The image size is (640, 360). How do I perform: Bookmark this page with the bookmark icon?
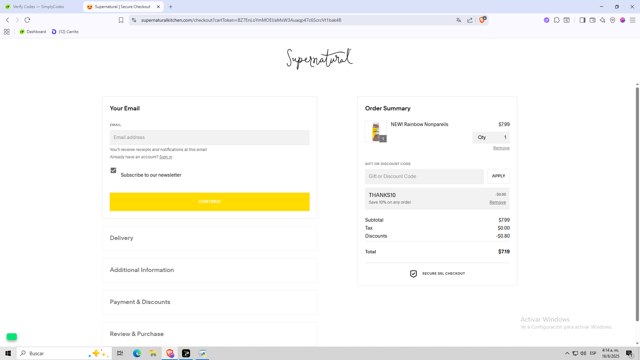pyautogui.click(x=121, y=20)
